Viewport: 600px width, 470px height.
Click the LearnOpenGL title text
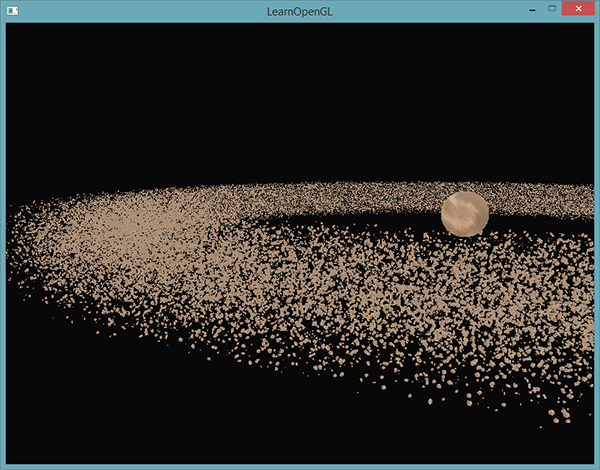pos(299,10)
